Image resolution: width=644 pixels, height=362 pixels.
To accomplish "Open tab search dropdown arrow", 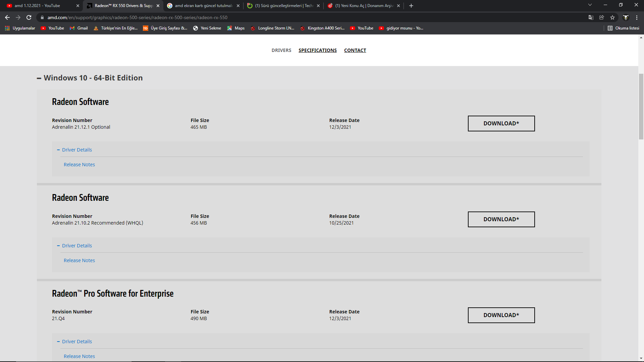I will 590,5.
